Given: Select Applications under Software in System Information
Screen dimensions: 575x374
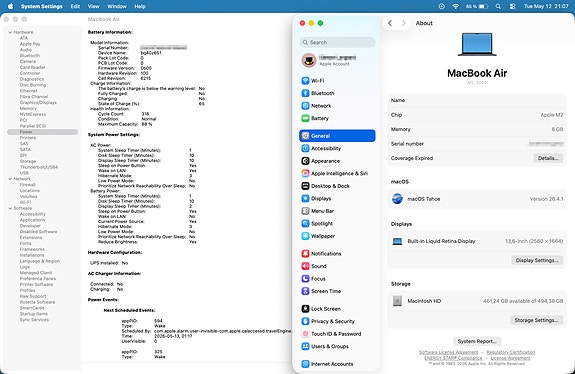Looking at the screenshot, I should tap(32, 220).
